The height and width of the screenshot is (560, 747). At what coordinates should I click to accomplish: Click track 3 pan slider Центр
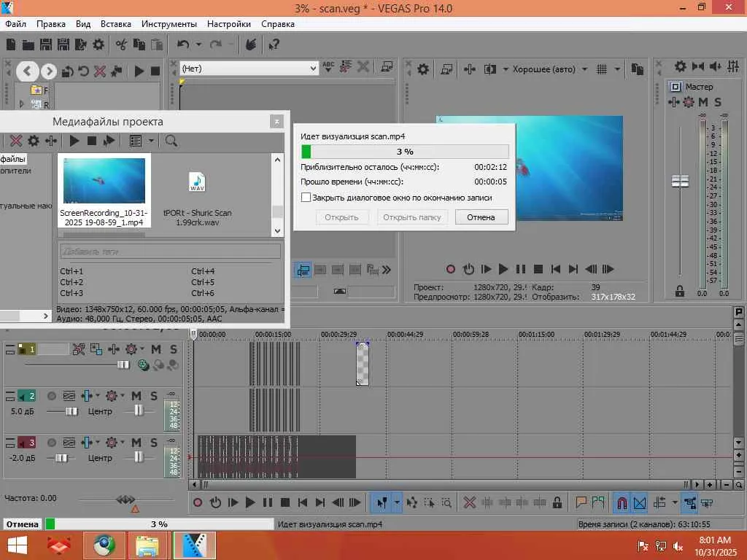click(x=138, y=456)
